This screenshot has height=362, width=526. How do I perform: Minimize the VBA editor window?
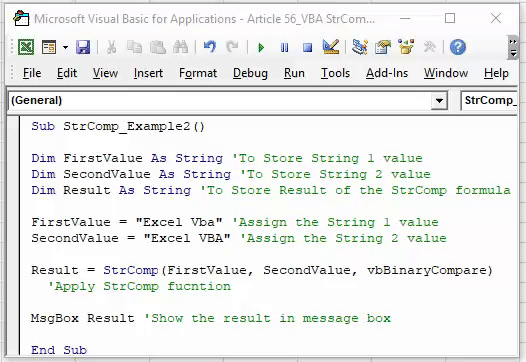tap(405, 18)
